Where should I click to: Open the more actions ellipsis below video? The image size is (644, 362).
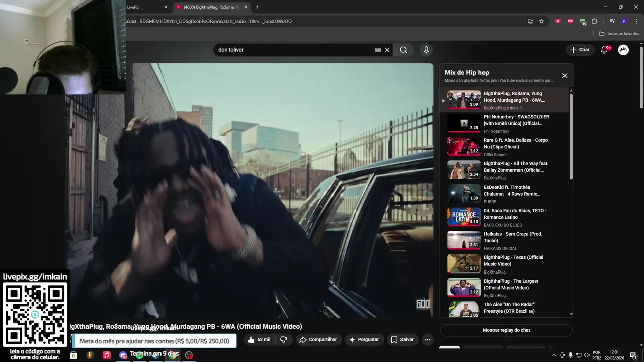pos(427,340)
